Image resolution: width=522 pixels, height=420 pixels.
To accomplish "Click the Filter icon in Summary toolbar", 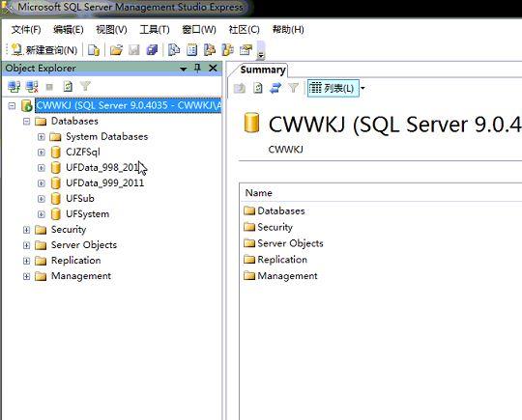I will point(293,88).
